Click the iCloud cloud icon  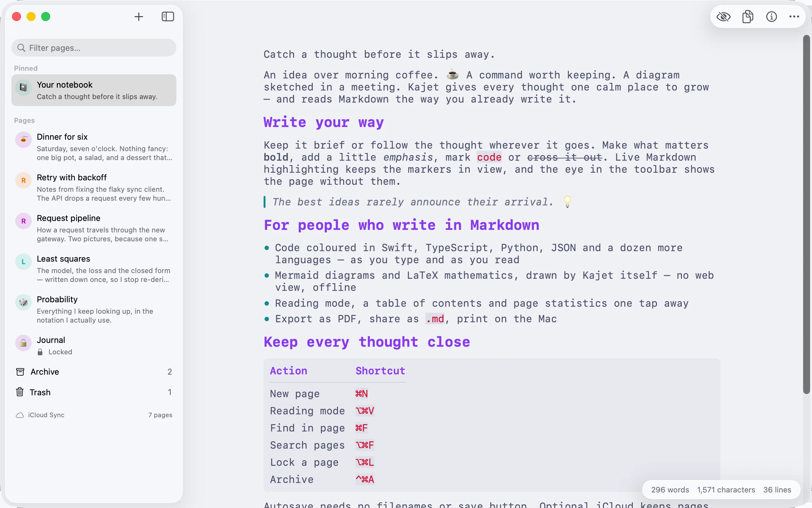pyautogui.click(x=20, y=415)
